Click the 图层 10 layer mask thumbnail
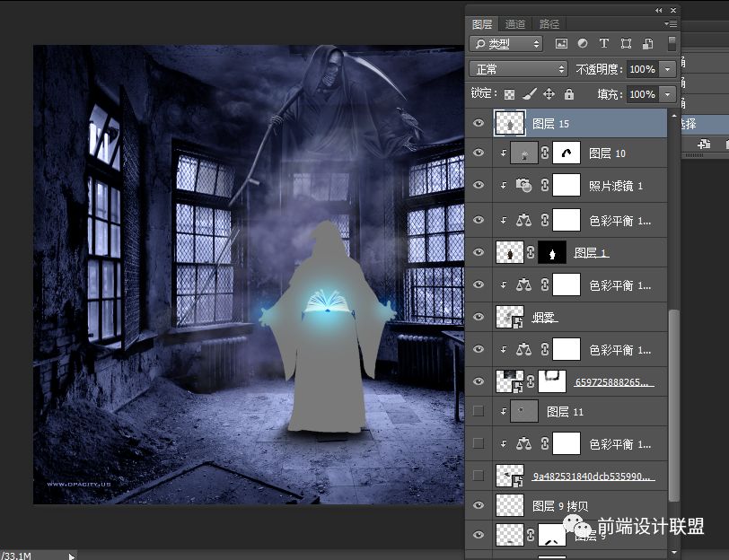729x560 pixels. (x=567, y=153)
